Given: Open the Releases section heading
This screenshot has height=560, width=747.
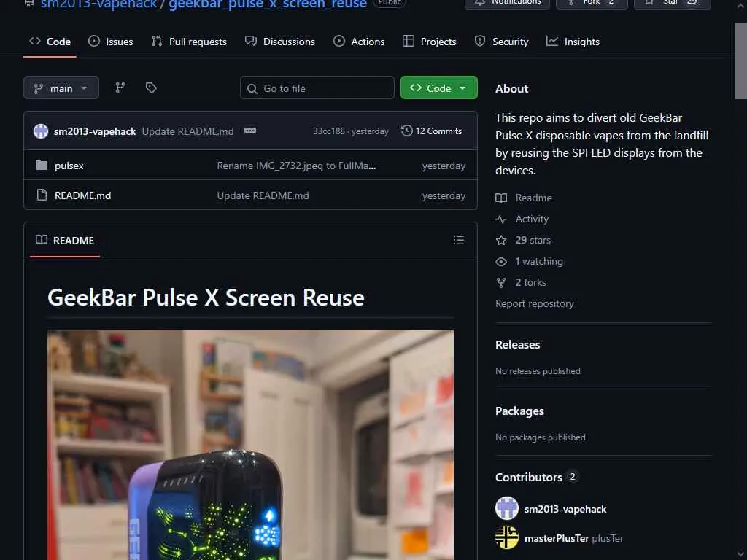Looking at the screenshot, I should coord(517,345).
